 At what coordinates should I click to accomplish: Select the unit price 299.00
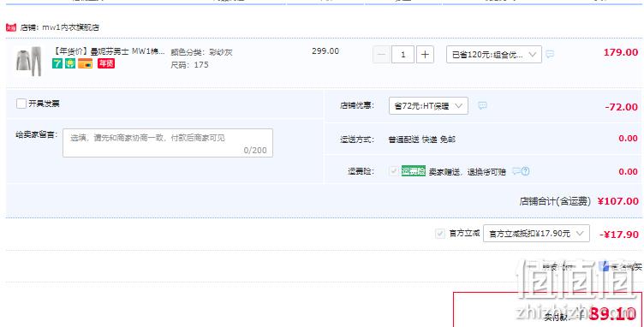(x=325, y=51)
